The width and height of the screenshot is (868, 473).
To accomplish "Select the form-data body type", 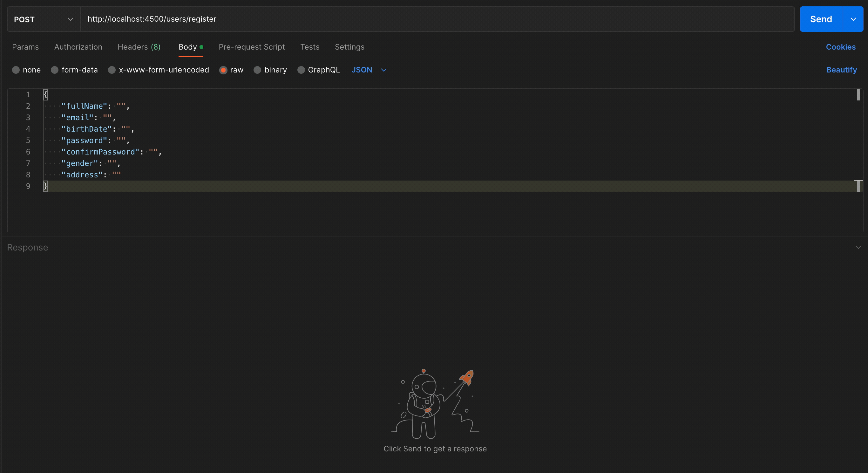I will 54,70.
